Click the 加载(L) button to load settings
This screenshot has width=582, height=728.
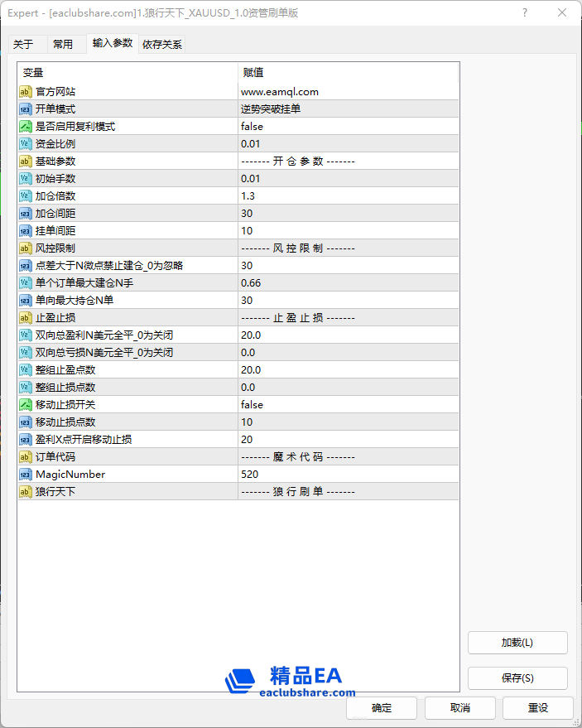517,643
